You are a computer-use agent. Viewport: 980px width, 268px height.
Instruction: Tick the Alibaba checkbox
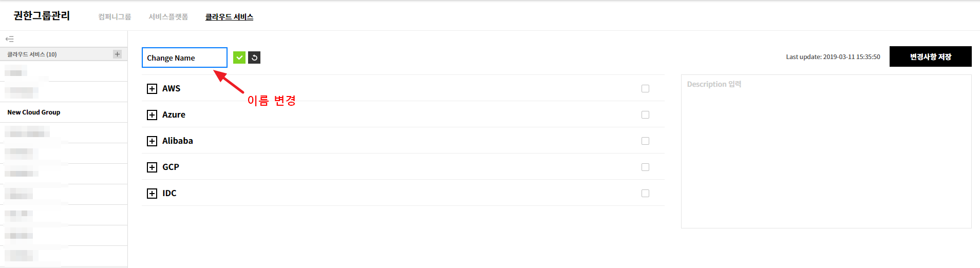[x=645, y=141]
